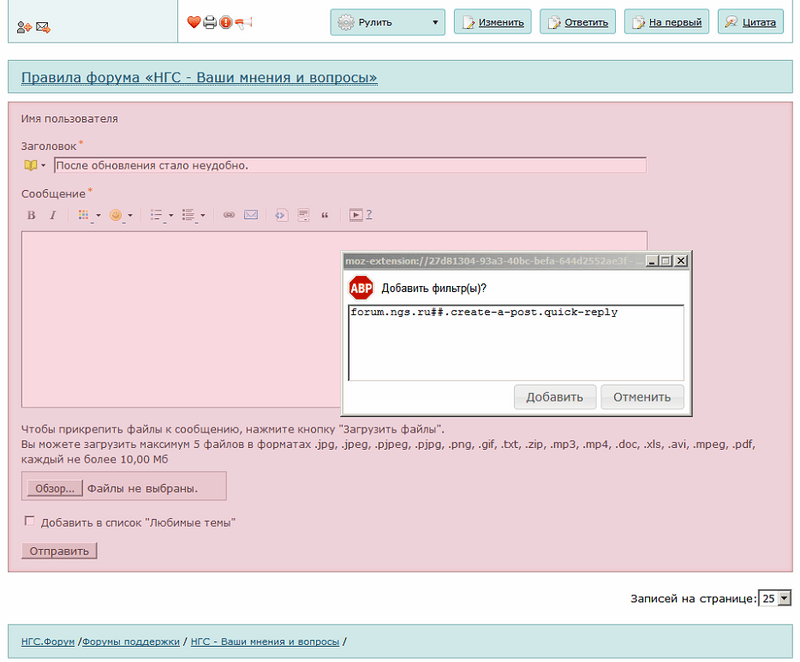800x662 pixels.
Task: Click Добавить in the ABP dialog
Action: pos(555,397)
